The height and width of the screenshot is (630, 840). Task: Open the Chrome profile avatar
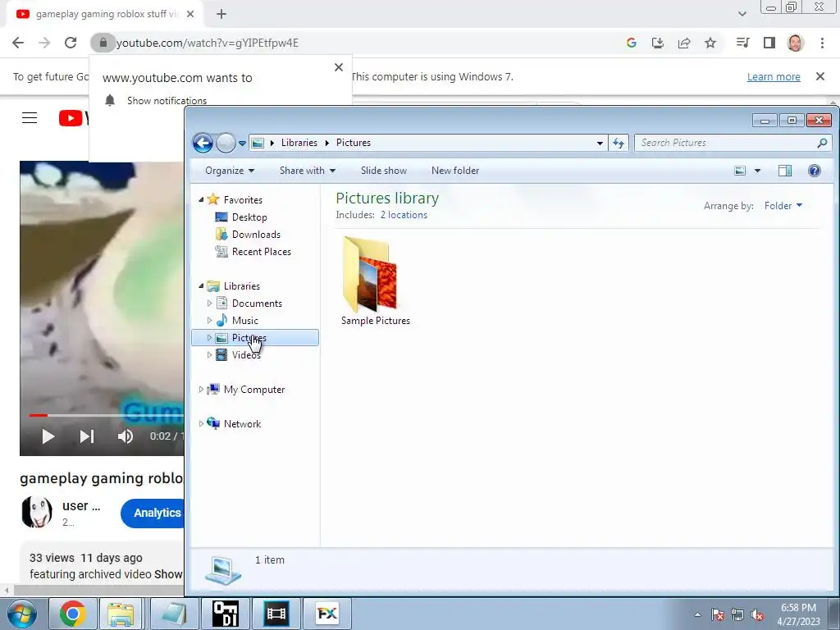coord(796,43)
